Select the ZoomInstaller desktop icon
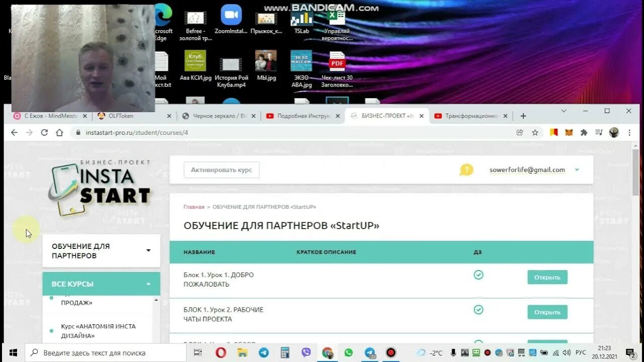The image size is (644, 362). tap(231, 20)
